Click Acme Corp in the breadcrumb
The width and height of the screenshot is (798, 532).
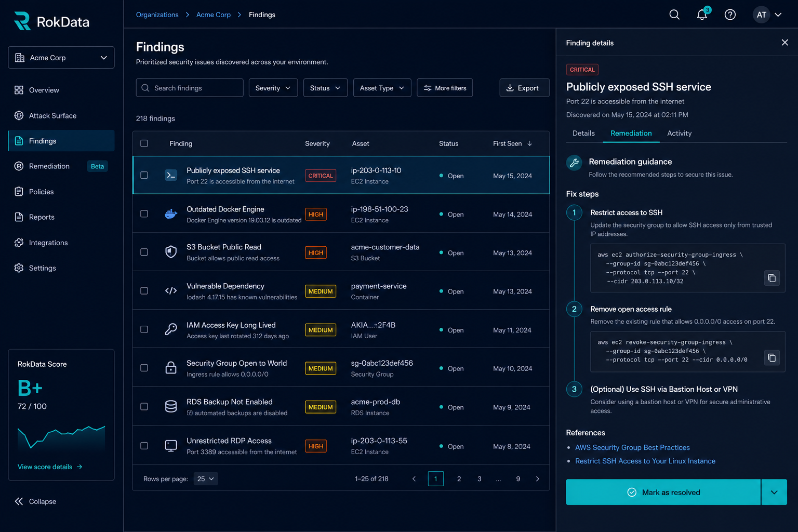point(214,15)
